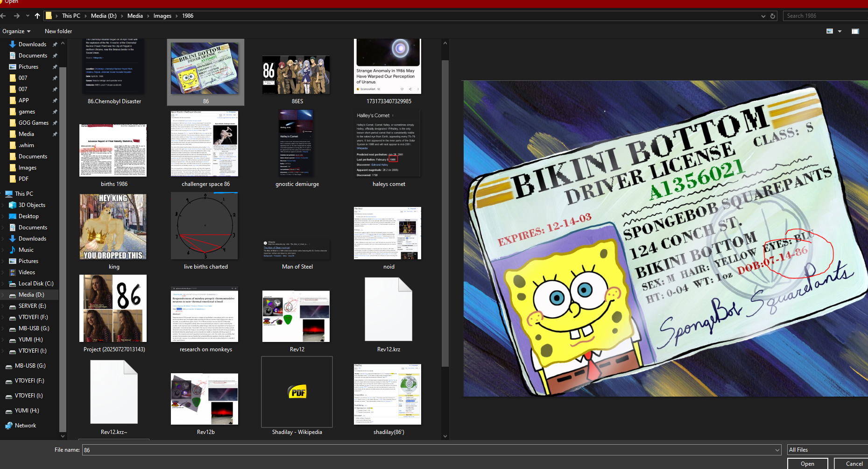Click the file list scroll-down arrow

click(445, 436)
